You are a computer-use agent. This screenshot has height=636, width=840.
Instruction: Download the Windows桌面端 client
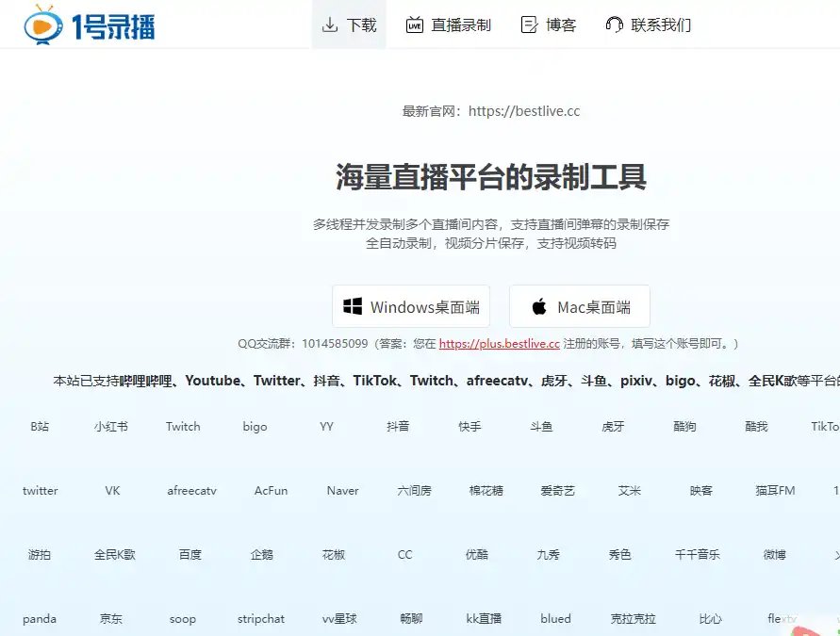coord(411,306)
